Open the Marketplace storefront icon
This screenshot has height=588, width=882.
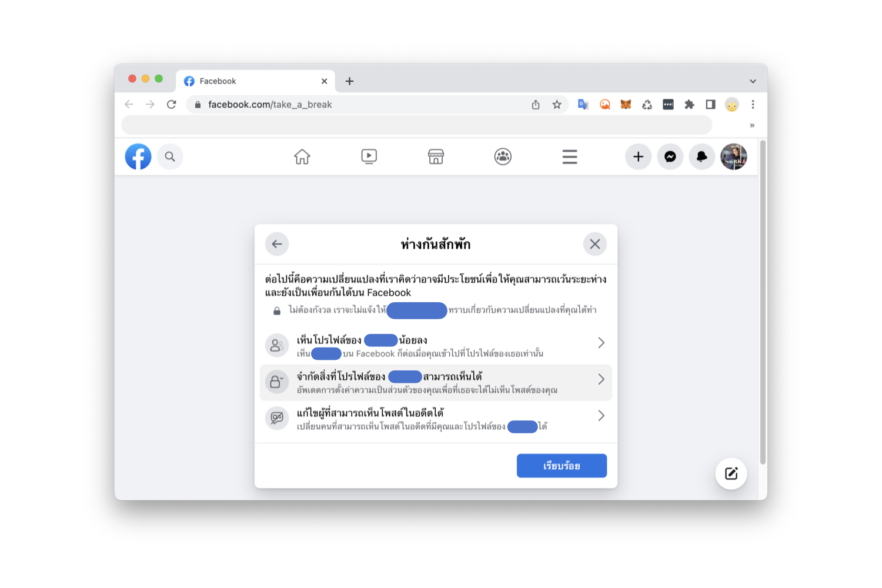[x=436, y=156]
